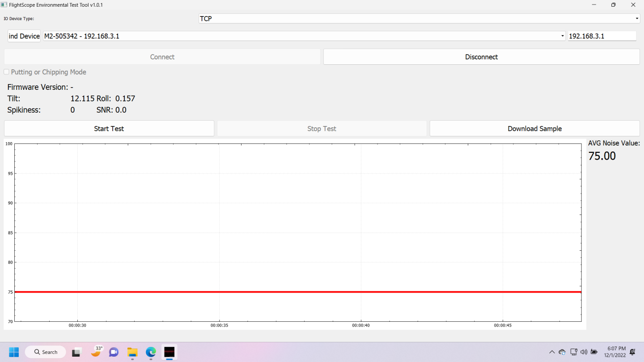This screenshot has width=644, height=362.
Task: Open Task View from the taskbar
Action: click(76, 352)
